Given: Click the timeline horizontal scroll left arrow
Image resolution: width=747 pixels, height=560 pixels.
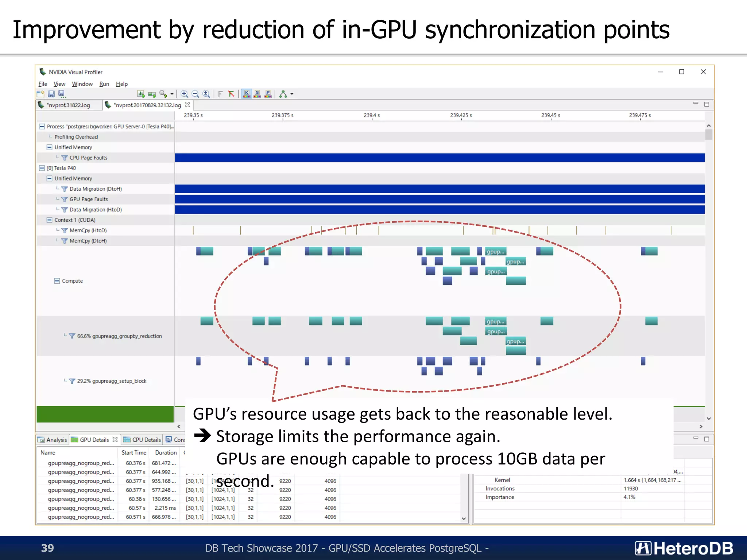Looking at the screenshot, I should pos(179,426).
